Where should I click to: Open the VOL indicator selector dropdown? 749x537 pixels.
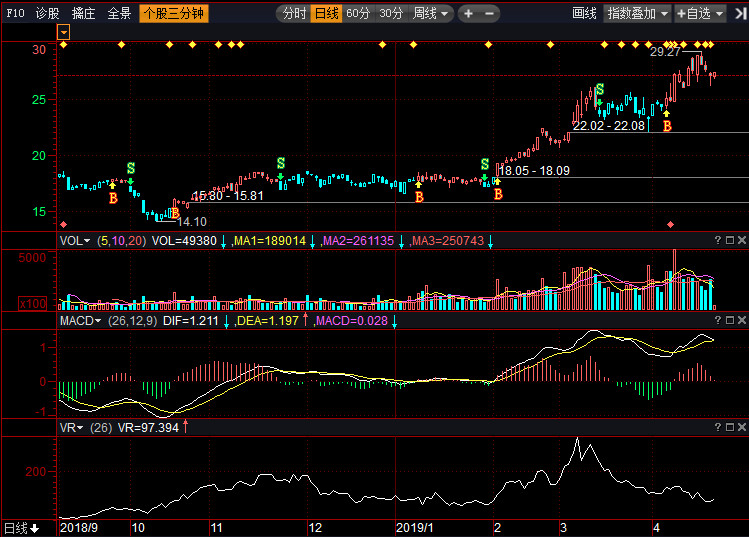click(75, 241)
